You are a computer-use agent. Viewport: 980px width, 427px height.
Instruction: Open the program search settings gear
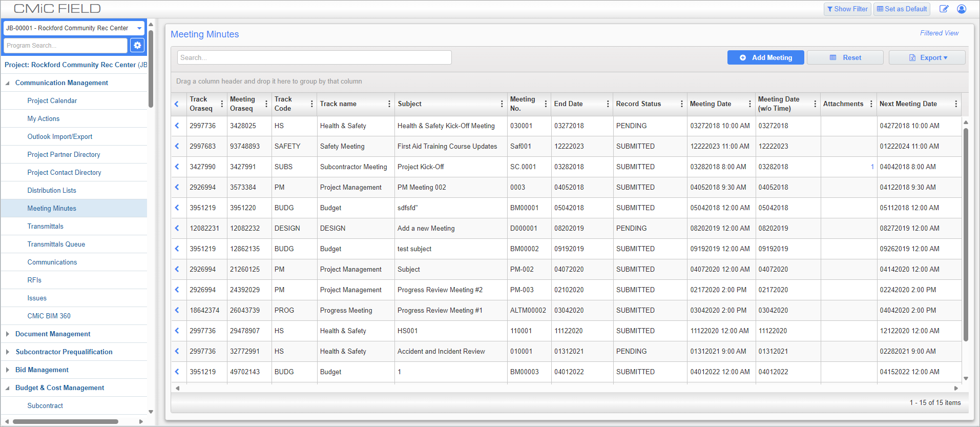click(137, 45)
